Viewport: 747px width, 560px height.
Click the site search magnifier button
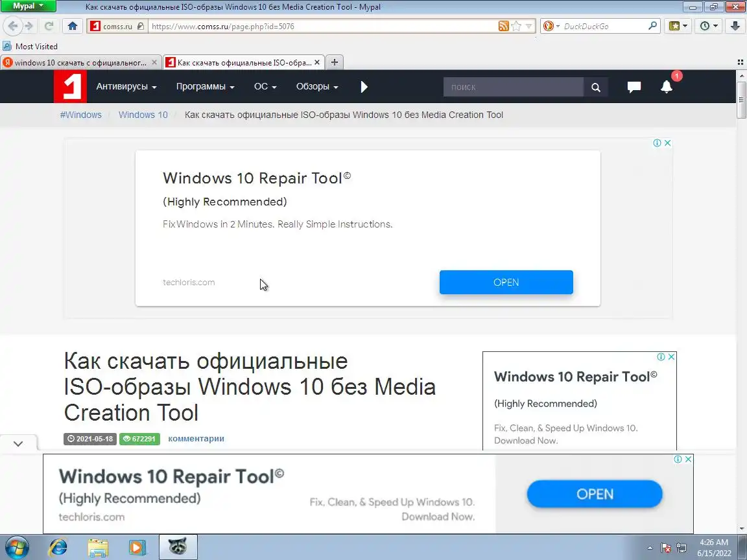point(595,87)
